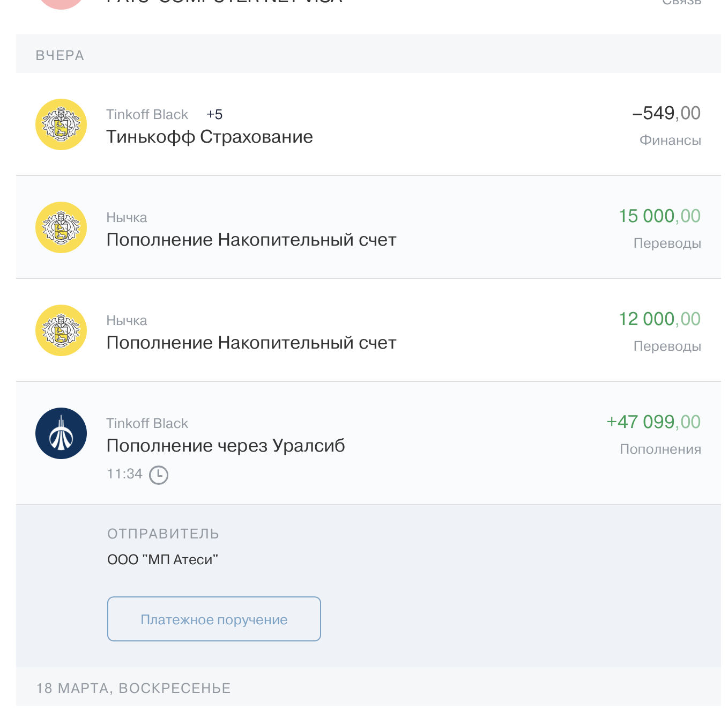Click the 18 МАРТА, ВОСКРЕСЕНЬЕ header

(x=133, y=688)
